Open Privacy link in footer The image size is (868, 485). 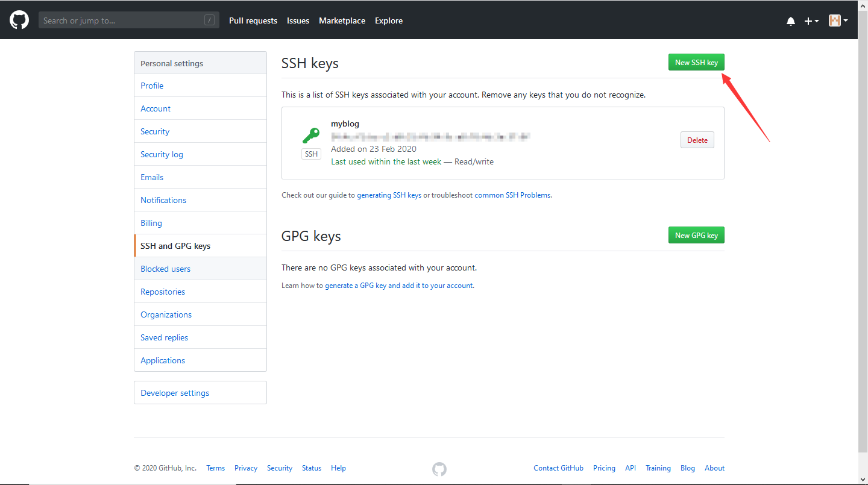click(x=246, y=468)
